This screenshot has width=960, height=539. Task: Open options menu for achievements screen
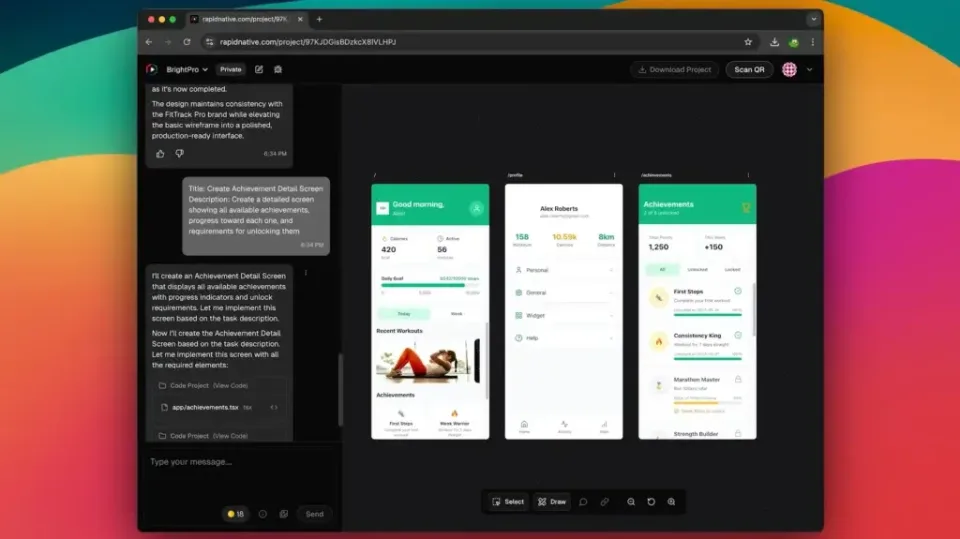748,175
